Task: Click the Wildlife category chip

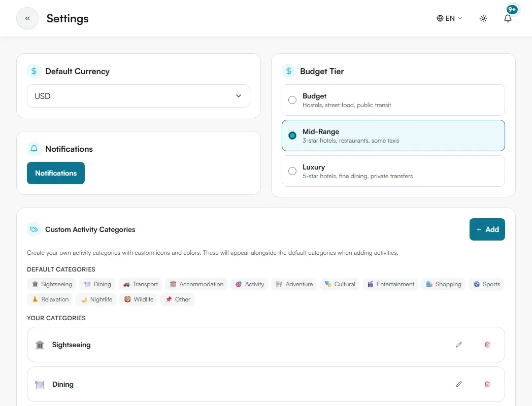Action: click(139, 299)
